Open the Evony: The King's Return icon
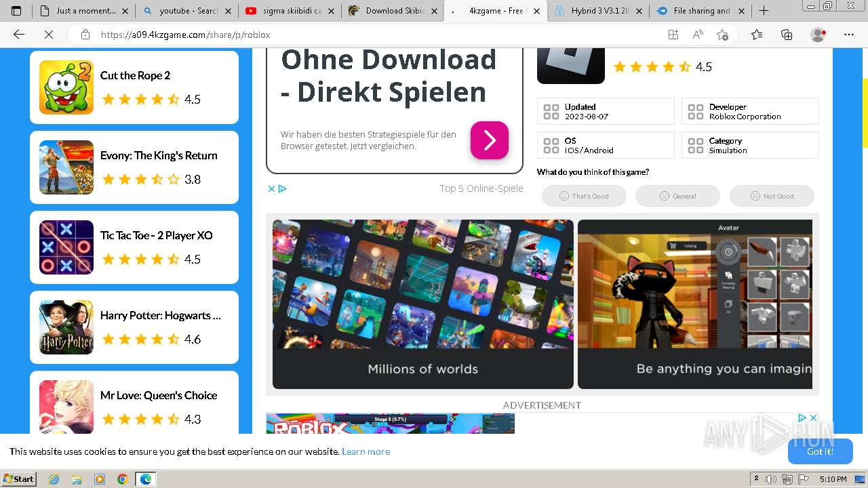This screenshot has width=868, height=488. tap(66, 167)
